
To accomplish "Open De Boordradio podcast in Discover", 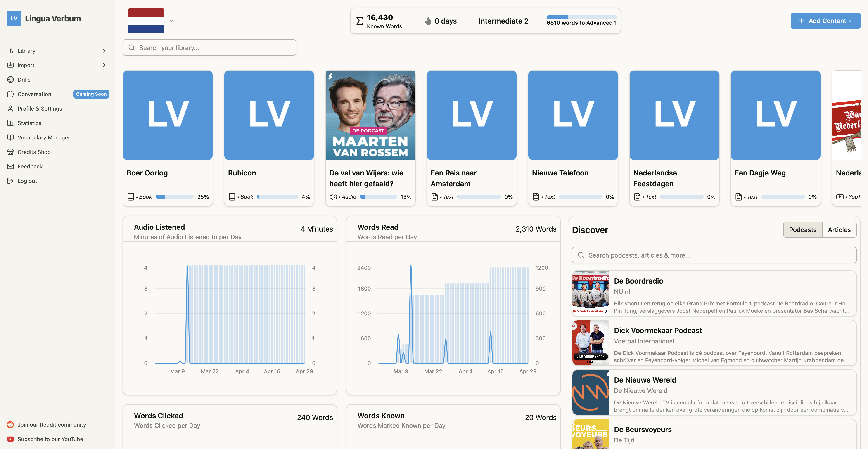I will click(x=714, y=293).
